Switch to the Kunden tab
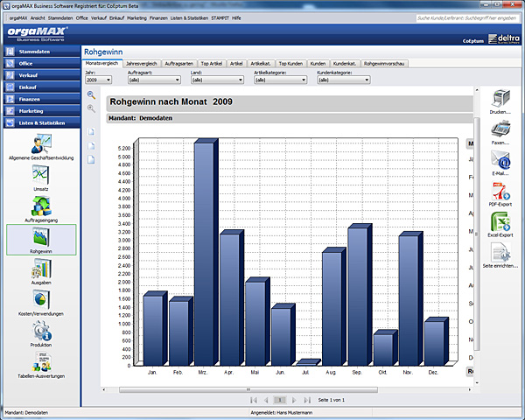This screenshot has width=525, height=420. [x=318, y=64]
